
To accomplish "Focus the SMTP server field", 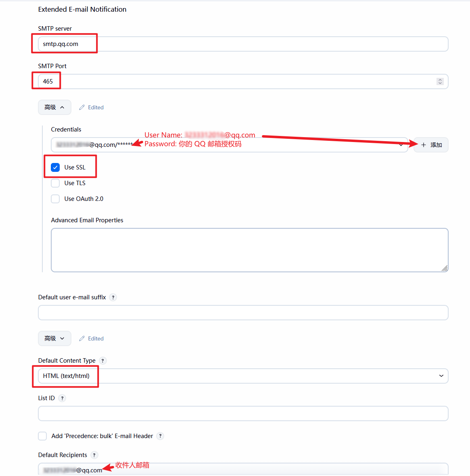I will click(x=243, y=44).
